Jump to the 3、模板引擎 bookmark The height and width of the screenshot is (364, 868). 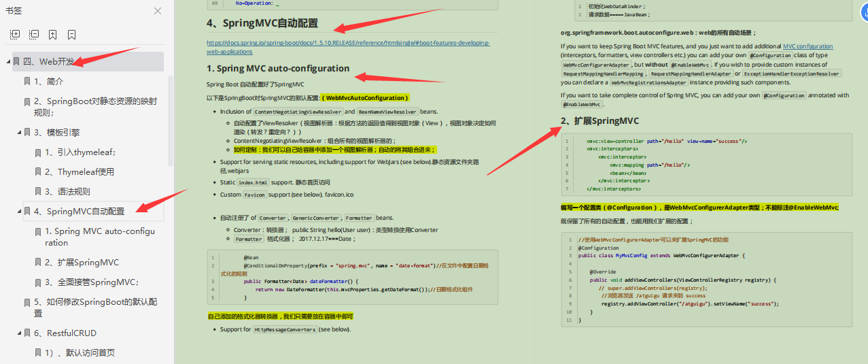(56, 133)
